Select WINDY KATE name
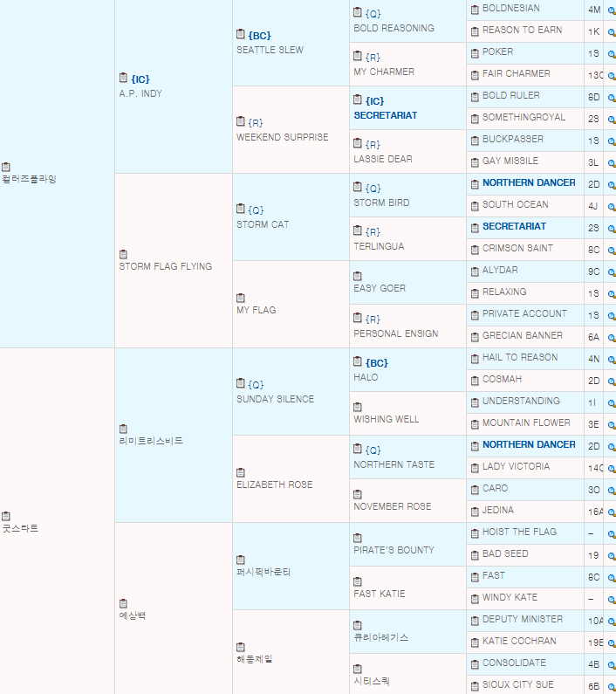The height and width of the screenshot is (694, 616). pos(510,597)
